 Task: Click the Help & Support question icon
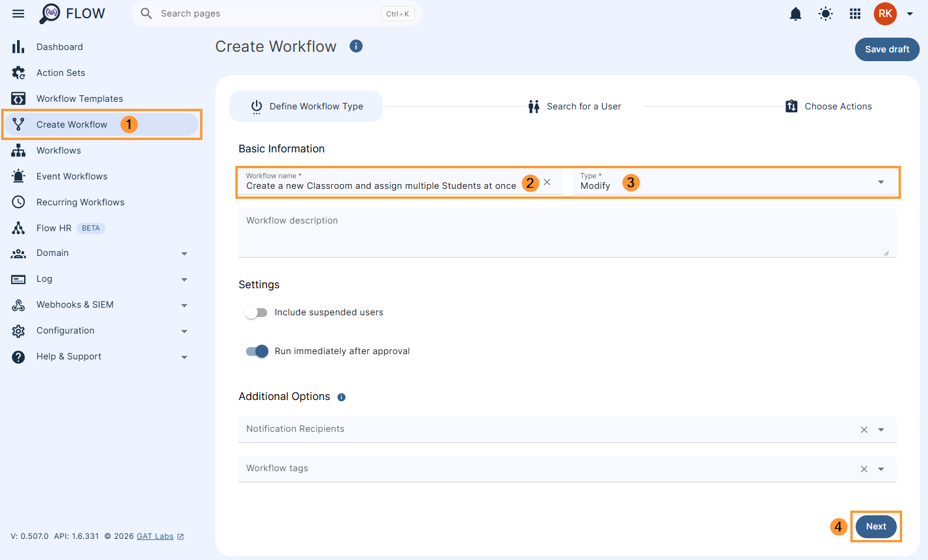coord(18,357)
